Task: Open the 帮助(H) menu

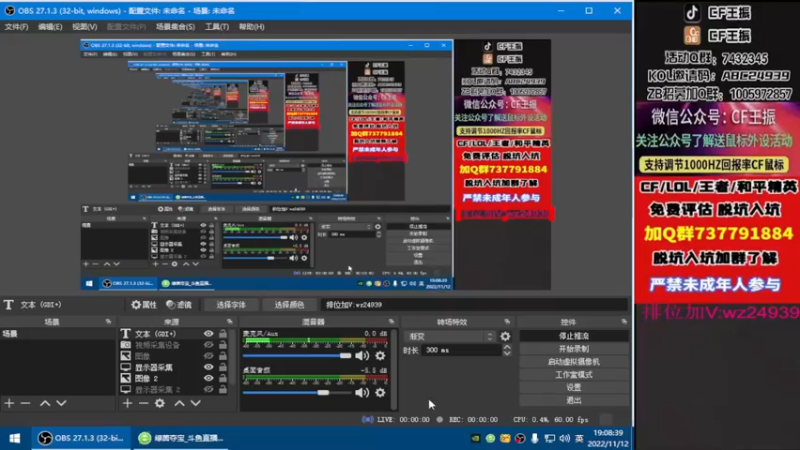Action: pos(252,27)
